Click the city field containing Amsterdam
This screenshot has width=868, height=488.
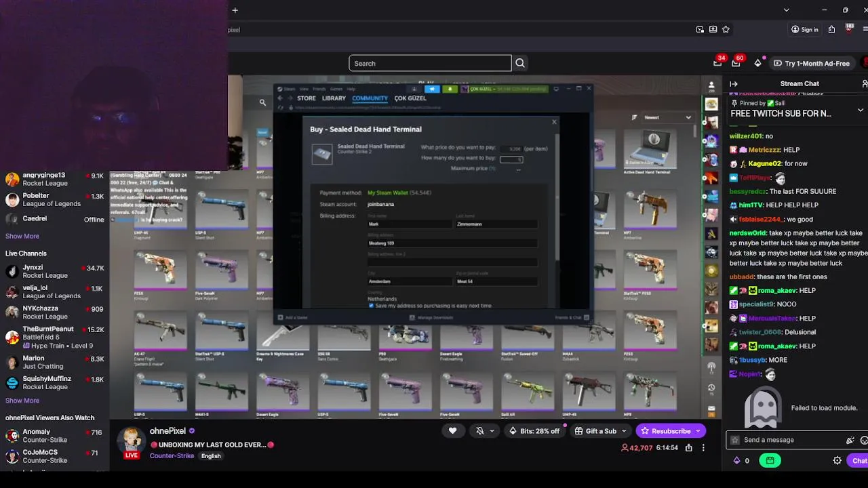pos(410,281)
